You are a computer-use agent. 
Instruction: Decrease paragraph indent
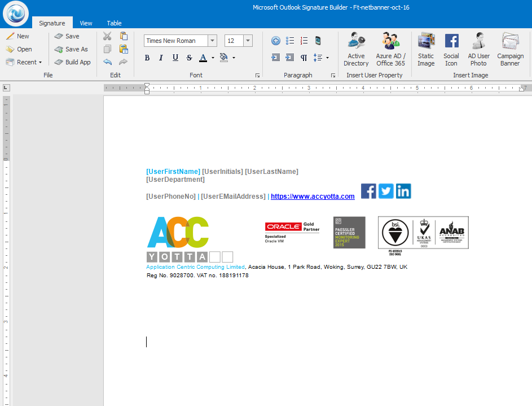276,58
